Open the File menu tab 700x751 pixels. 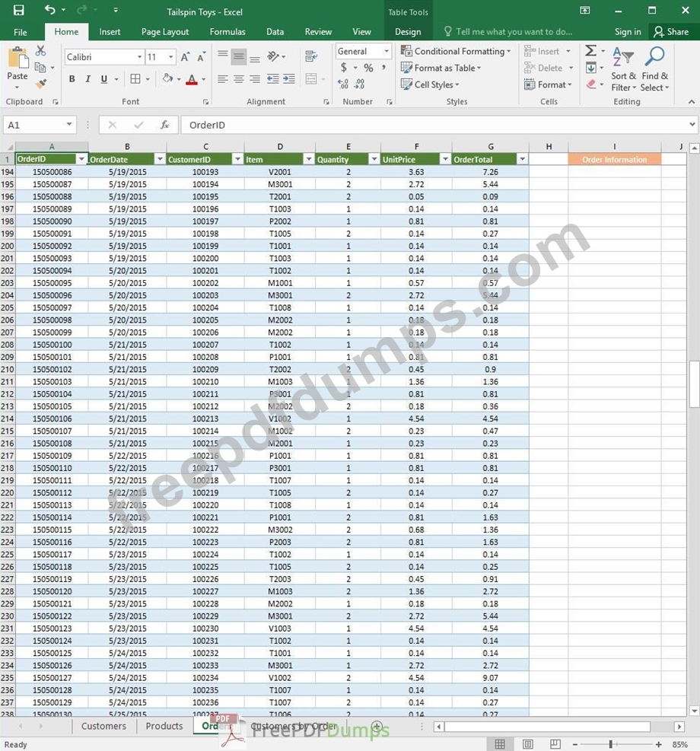[x=20, y=32]
